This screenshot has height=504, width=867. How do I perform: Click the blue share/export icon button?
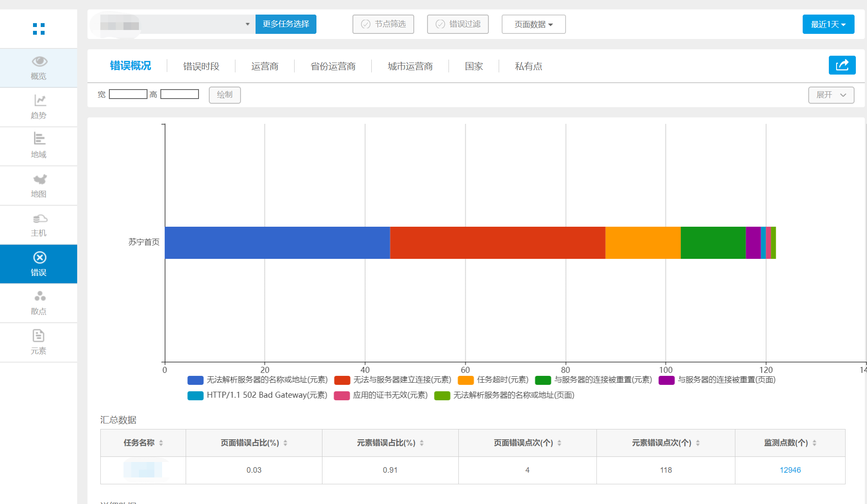click(x=842, y=65)
